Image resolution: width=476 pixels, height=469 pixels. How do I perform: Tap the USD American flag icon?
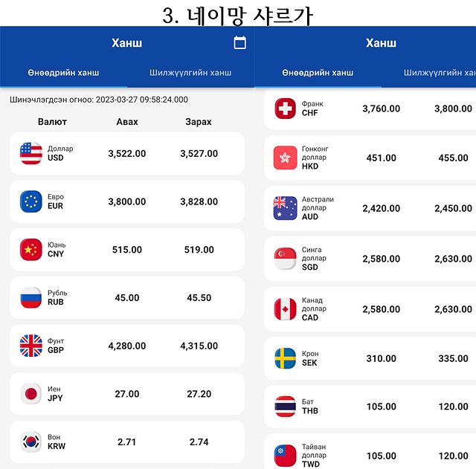pos(31,153)
